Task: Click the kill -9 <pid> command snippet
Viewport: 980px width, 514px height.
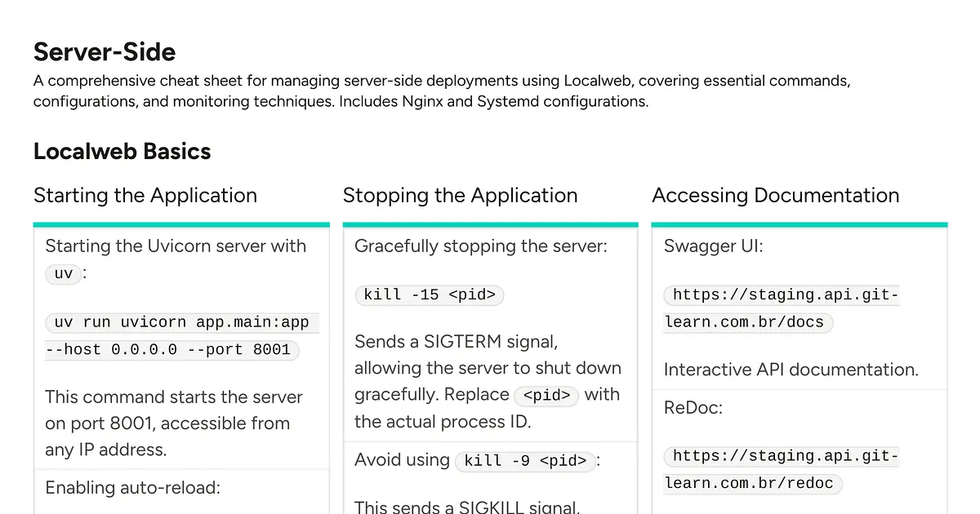Action: click(525, 460)
